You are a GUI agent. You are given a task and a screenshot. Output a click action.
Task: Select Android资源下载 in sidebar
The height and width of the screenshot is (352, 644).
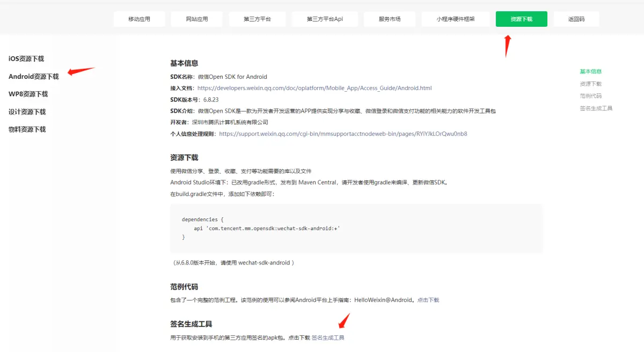tap(34, 76)
